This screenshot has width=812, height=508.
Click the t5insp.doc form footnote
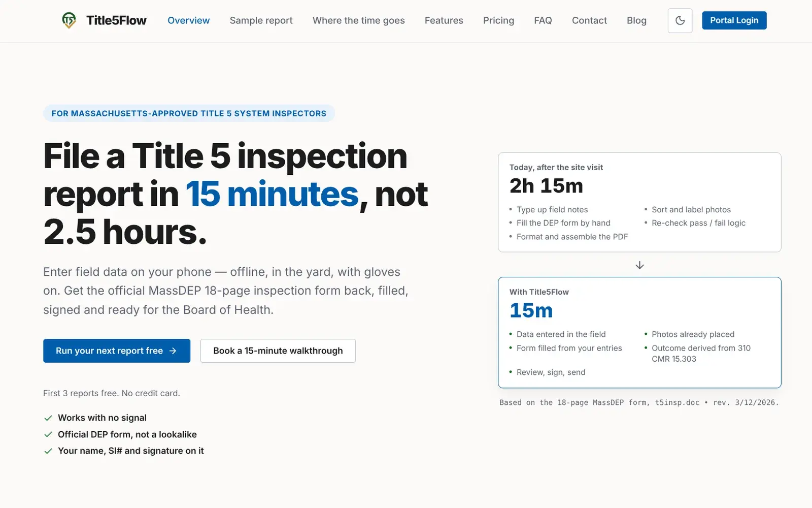point(638,402)
